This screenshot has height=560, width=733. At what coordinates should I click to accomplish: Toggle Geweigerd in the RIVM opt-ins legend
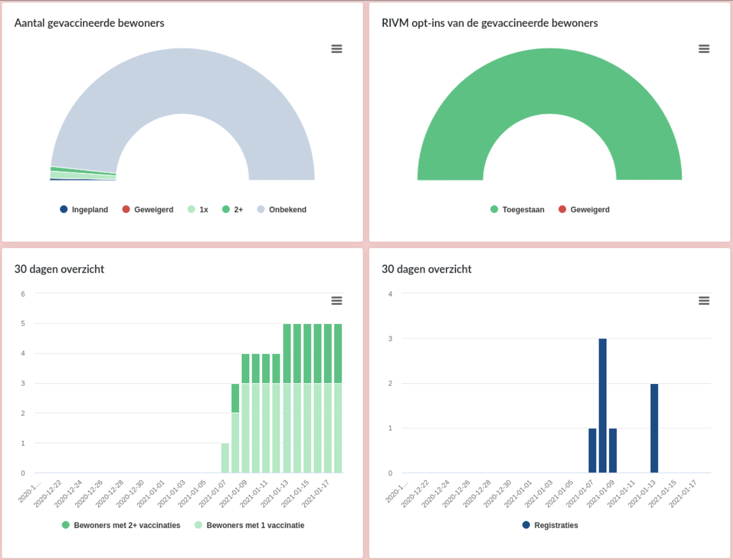coord(584,210)
